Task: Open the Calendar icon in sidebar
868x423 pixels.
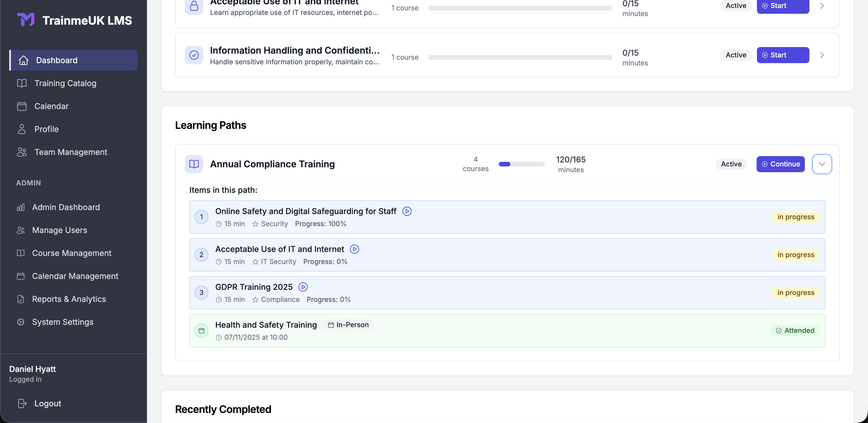Action: (x=22, y=106)
